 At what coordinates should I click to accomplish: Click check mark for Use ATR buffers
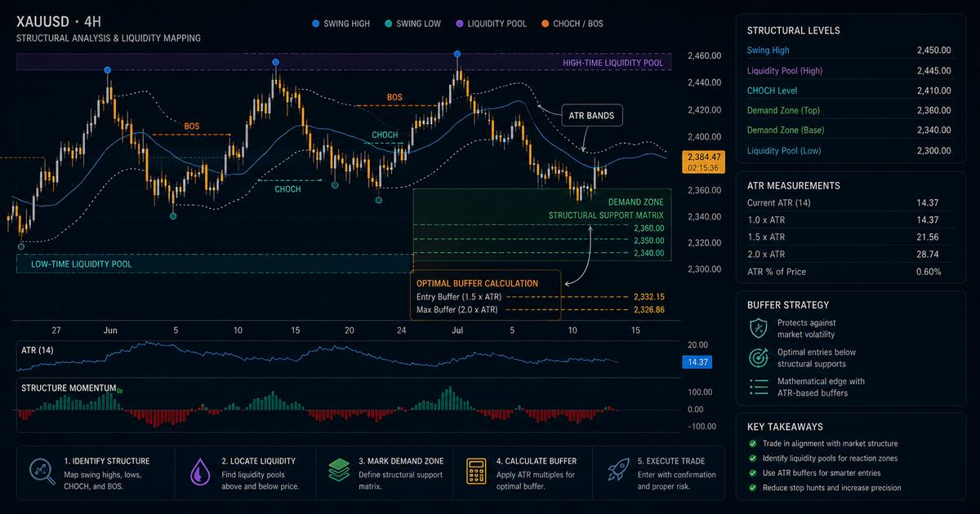[x=752, y=473]
